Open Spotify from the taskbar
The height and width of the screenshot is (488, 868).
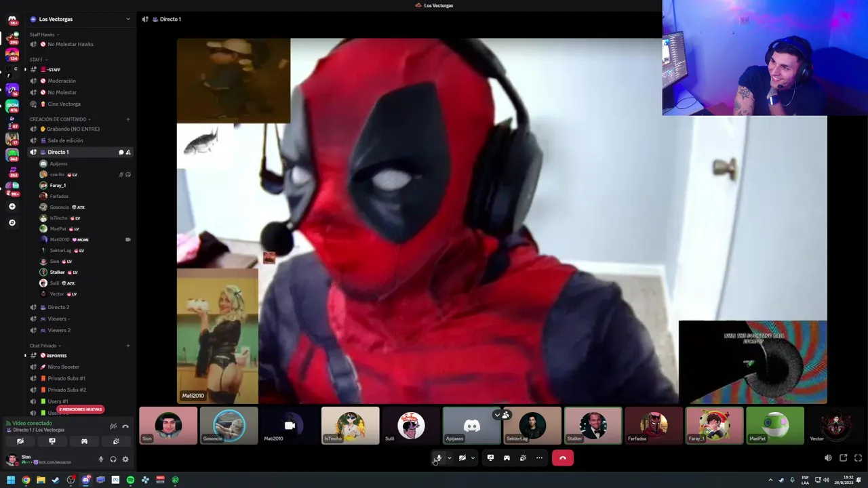tap(130, 480)
